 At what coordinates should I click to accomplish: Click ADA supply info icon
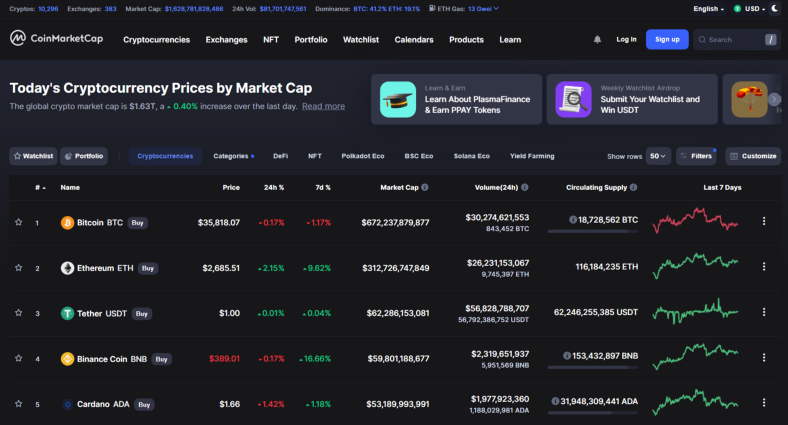tap(555, 401)
